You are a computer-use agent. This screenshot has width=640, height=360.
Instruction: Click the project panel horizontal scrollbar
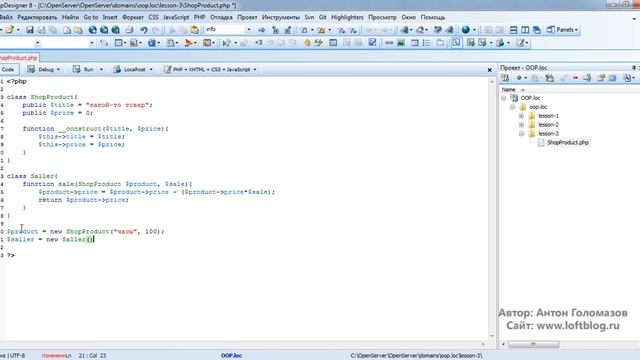(533, 344)
